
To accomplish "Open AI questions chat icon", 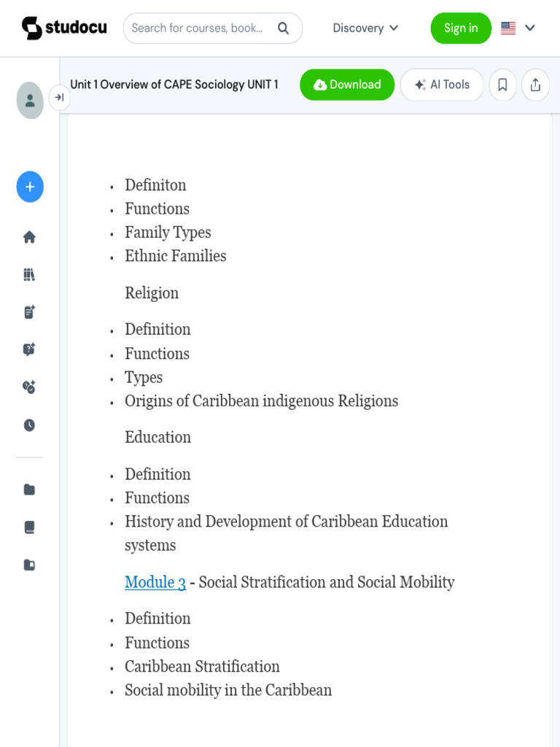I will tap(29, 349).
